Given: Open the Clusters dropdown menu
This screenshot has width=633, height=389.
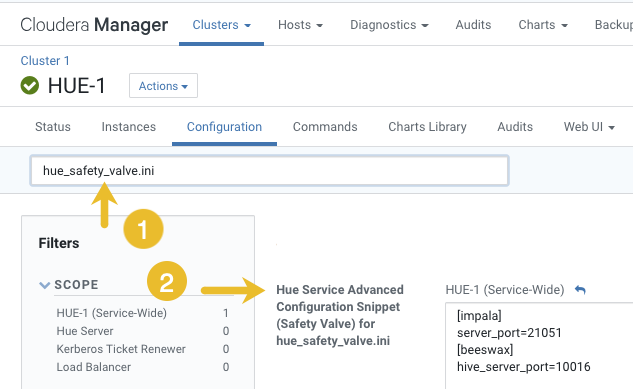Looking at the screenshot, I should [221, 25].
